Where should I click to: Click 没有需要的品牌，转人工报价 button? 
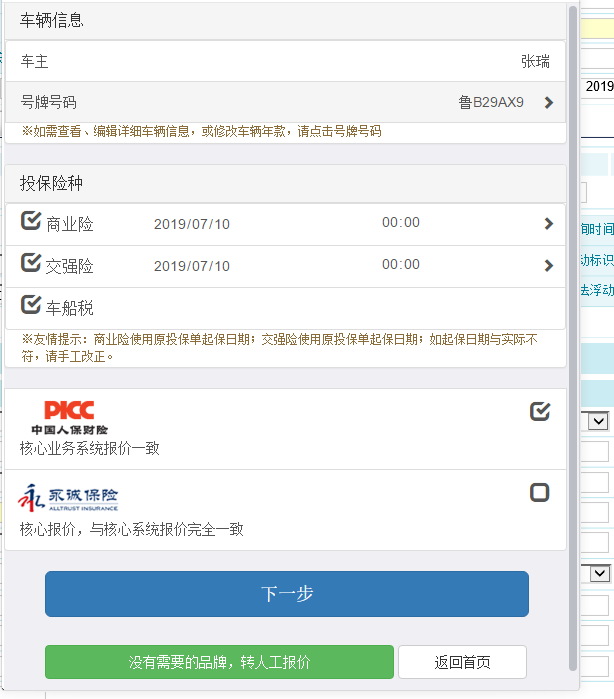[x=219, y=662]
